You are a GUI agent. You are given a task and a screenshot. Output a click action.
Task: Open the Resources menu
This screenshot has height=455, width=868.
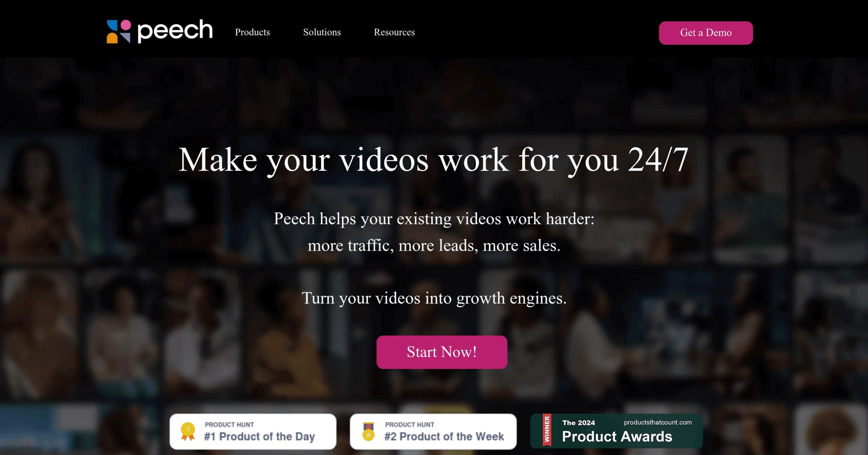pyautogui.click(x=394, y=32)
